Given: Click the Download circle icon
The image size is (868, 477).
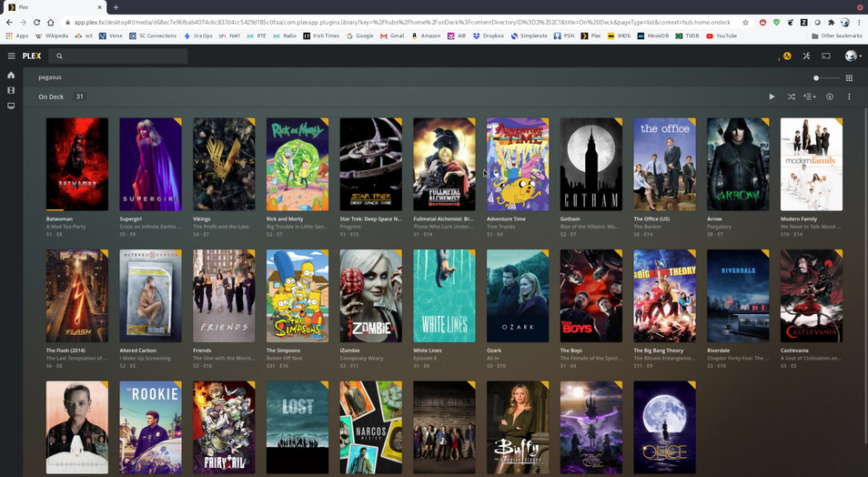Looking at the screenshot, I should (830, 96).
